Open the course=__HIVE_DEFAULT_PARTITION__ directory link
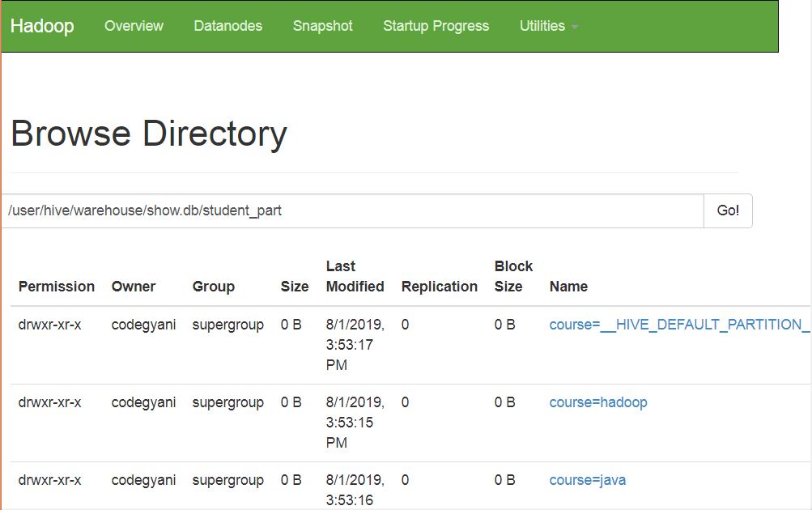 coord(678,325)
